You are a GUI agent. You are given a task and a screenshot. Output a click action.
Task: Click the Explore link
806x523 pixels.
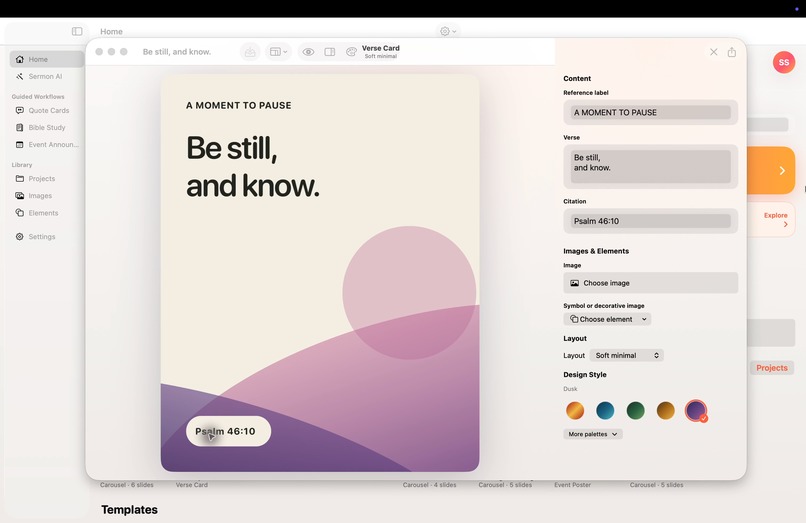(x=775, y=219)
